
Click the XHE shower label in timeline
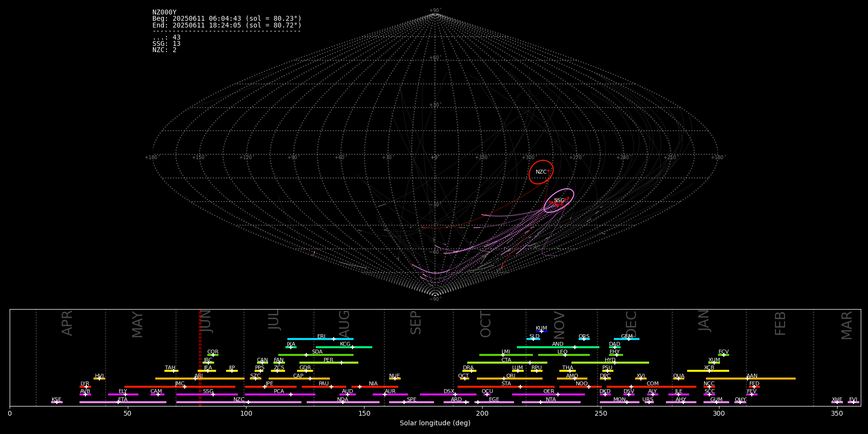tap(837, 400)
